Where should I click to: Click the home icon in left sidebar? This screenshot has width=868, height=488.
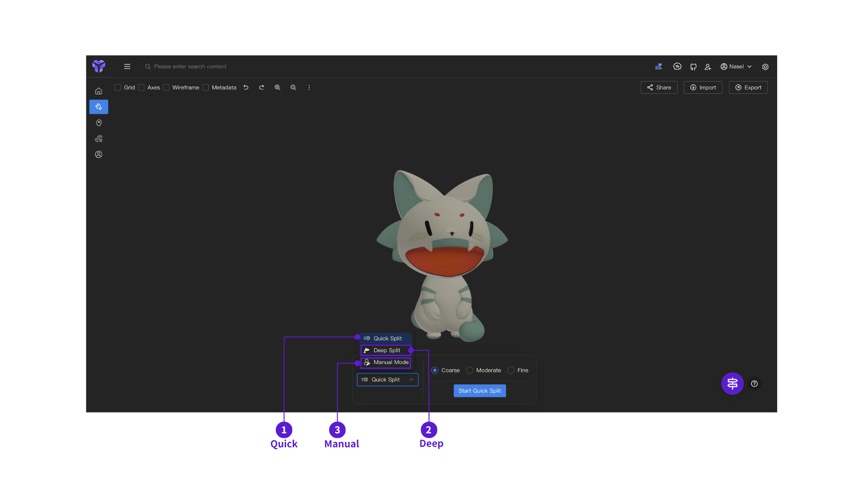[99, 91]
